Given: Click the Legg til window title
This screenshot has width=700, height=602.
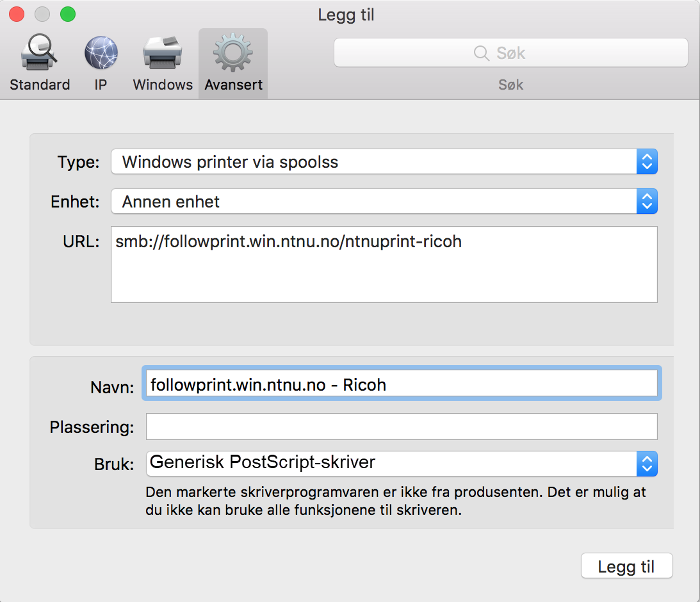Looking at the screenshot, I should coord(346,15).
